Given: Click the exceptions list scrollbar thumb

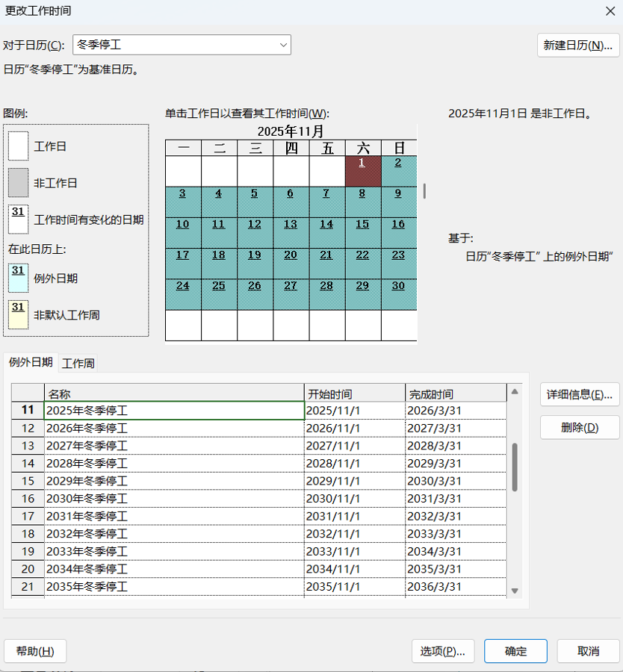Looking at the screenshot, I should click(x=515, y=467).
